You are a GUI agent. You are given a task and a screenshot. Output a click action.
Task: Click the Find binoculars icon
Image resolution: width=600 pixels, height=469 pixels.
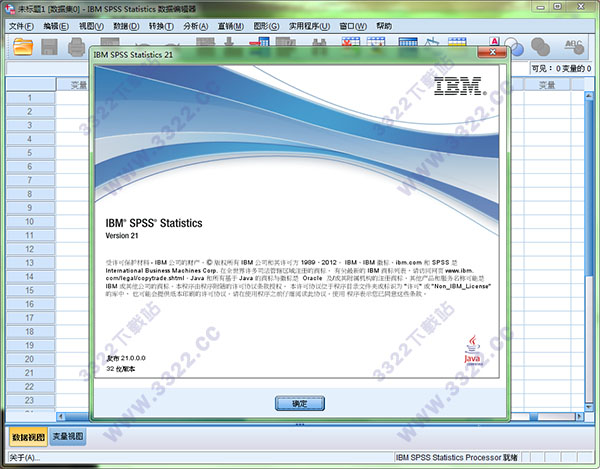tap(319, 42)
